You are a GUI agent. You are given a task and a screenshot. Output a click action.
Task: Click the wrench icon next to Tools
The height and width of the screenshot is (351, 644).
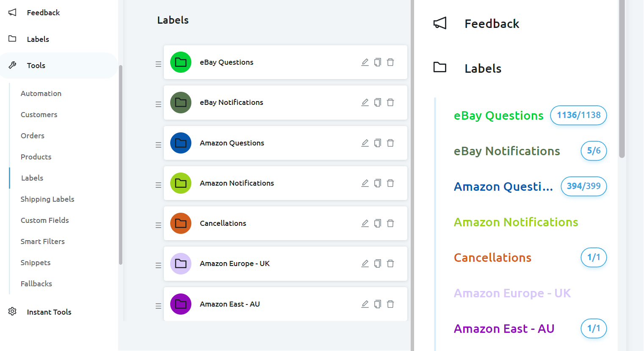point(12,65)
